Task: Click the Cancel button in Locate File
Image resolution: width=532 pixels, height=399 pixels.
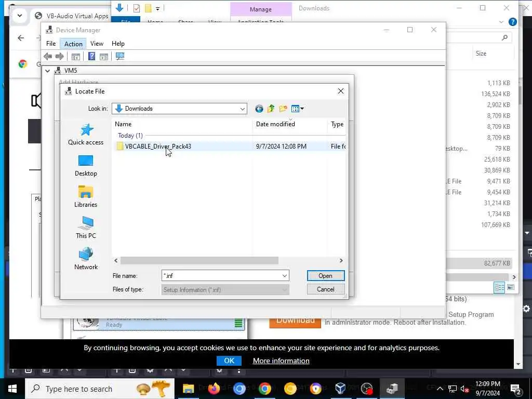Action: [x=325, y=289]
